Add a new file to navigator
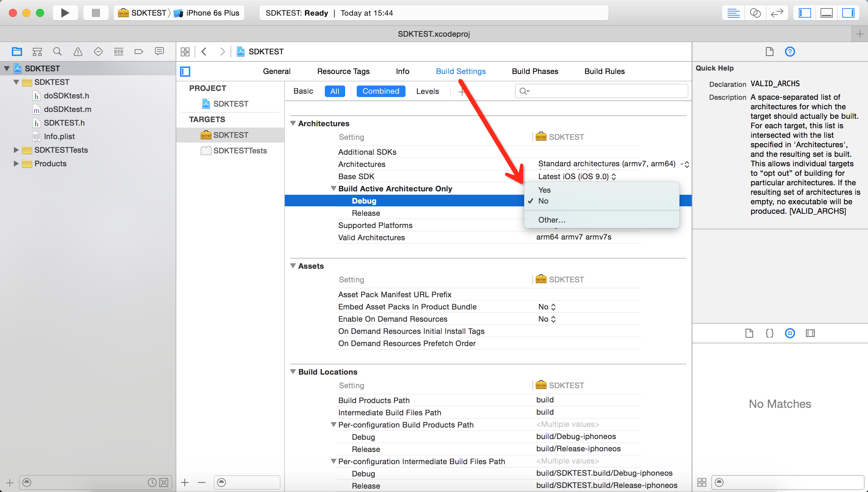 [x=10, y=482]
